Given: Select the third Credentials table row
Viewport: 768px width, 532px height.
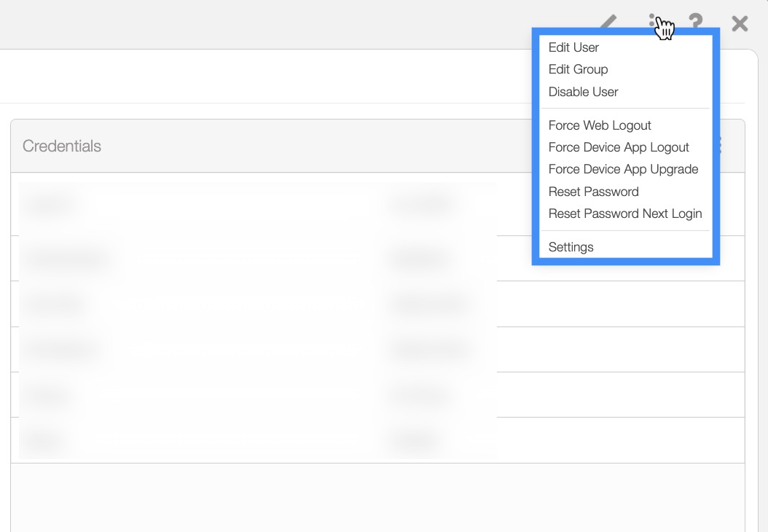Looking at the screenshot, I should (x=255, y=304).
